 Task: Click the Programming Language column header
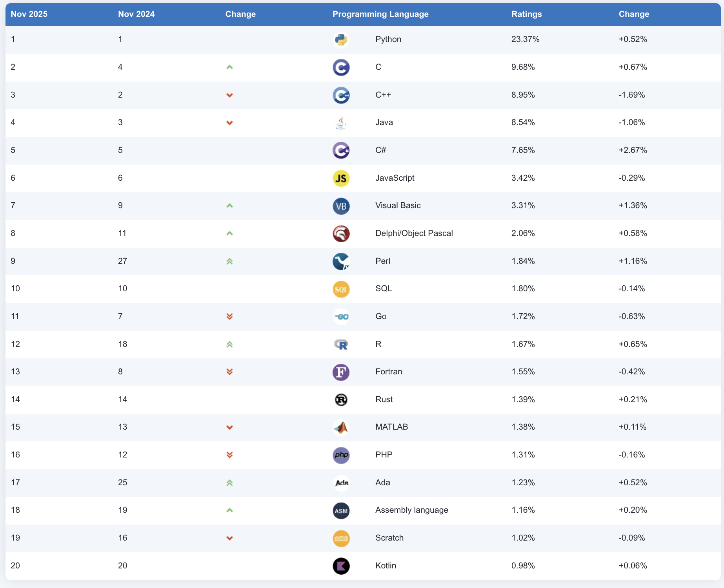[380, 14]
